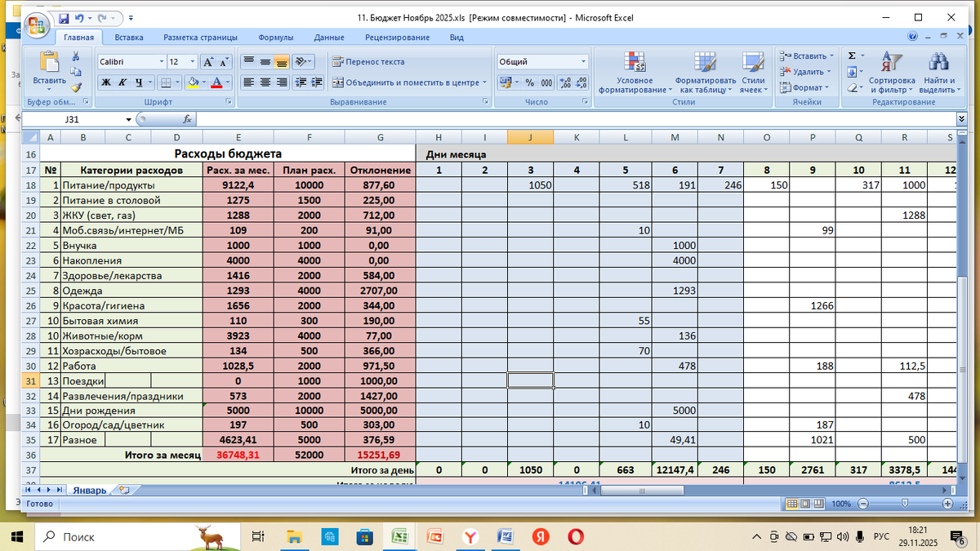980x551 pixels.
Task: Decrease decimal places
Action: [581, 82]
